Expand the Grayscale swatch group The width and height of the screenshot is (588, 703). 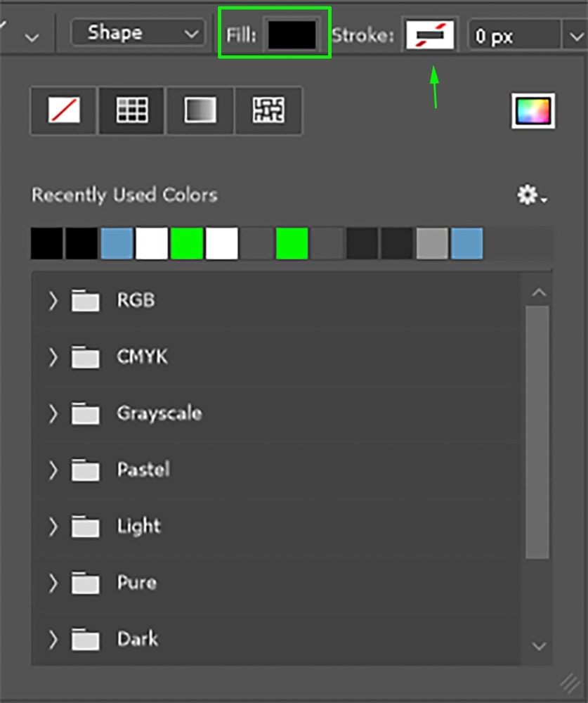53,413
